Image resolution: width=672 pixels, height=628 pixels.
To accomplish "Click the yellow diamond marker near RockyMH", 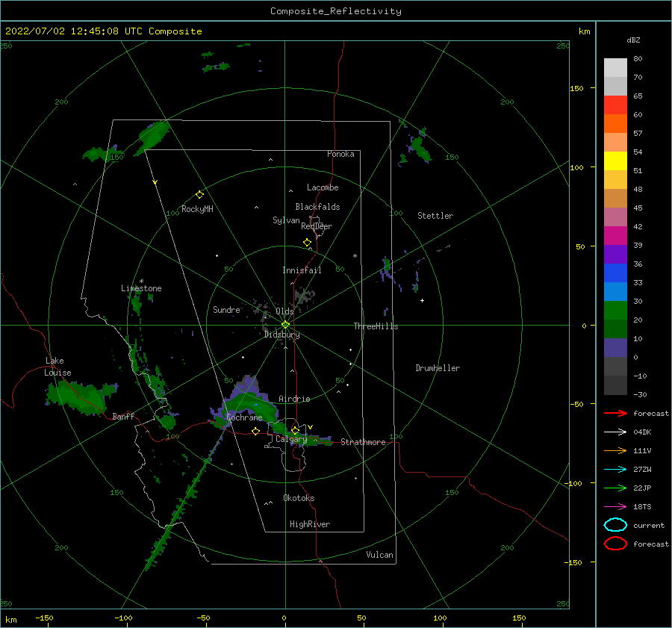I will coord(199,195).
